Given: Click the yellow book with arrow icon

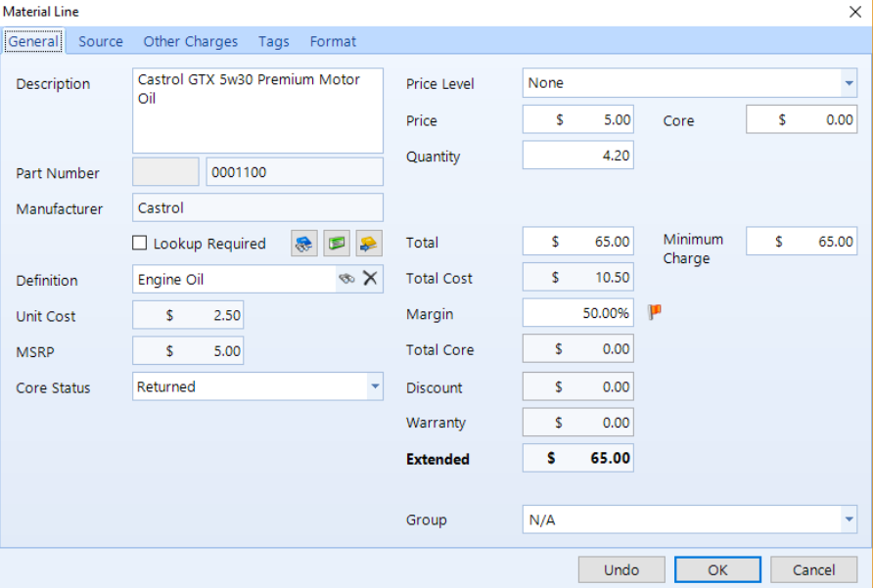Looking at the screenshot, I should tap(368, 244).
